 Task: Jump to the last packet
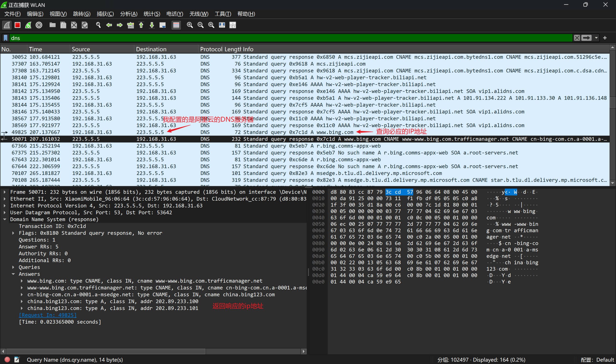[152, 25]
